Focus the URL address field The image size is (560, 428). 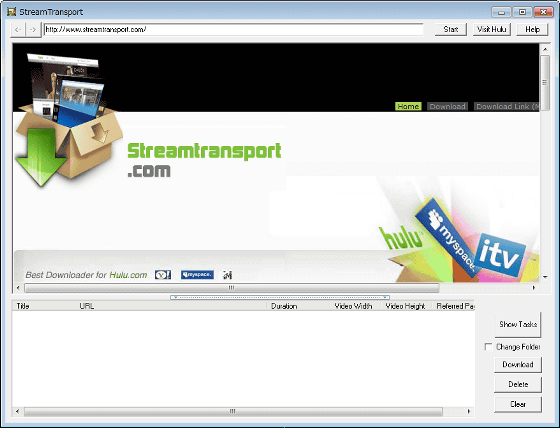coord(234,30)
